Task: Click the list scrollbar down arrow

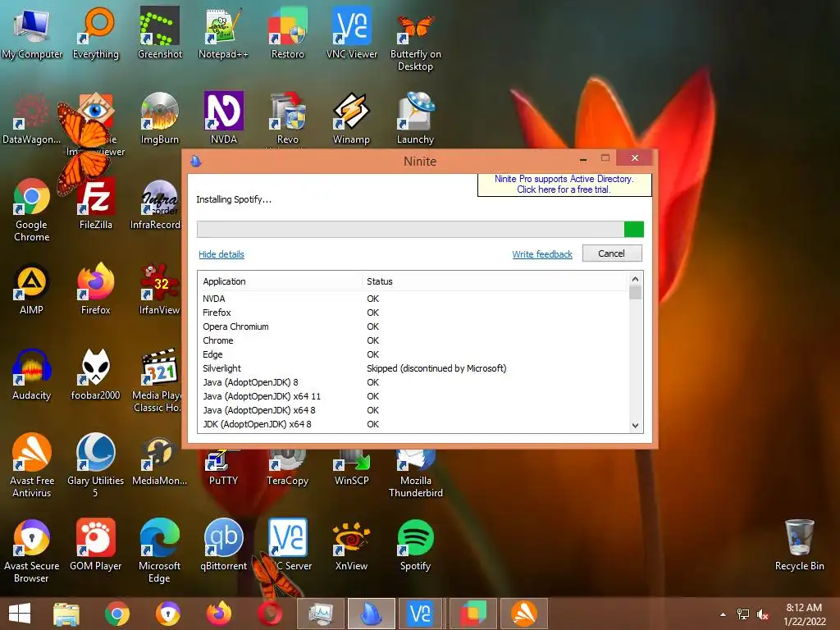Action: coord(636,426)
